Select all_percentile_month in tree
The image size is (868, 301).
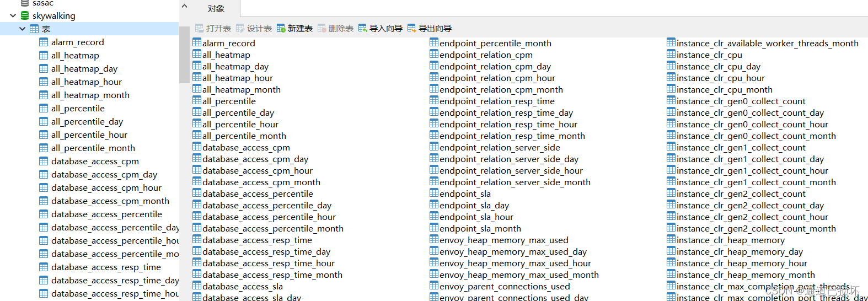[93, 148]
